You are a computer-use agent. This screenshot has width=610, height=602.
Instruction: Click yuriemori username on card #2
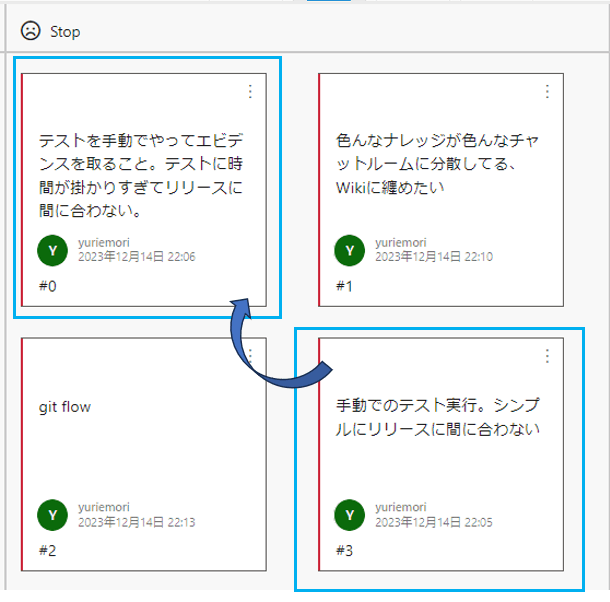pyautogui.click(x=103, y=507)
